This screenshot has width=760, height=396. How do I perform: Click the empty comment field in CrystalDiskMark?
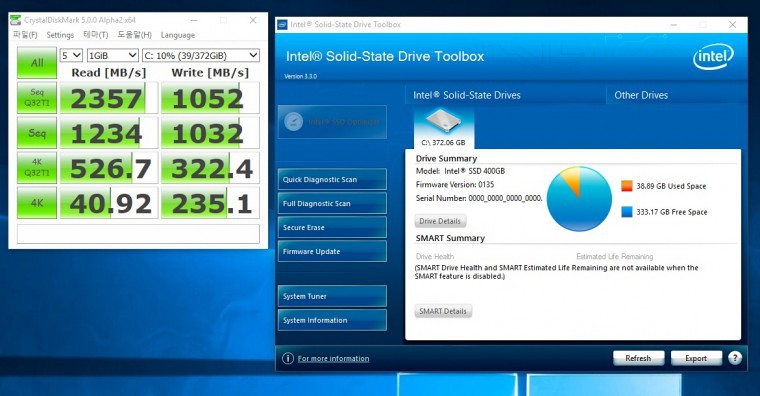tap(138, 234)
